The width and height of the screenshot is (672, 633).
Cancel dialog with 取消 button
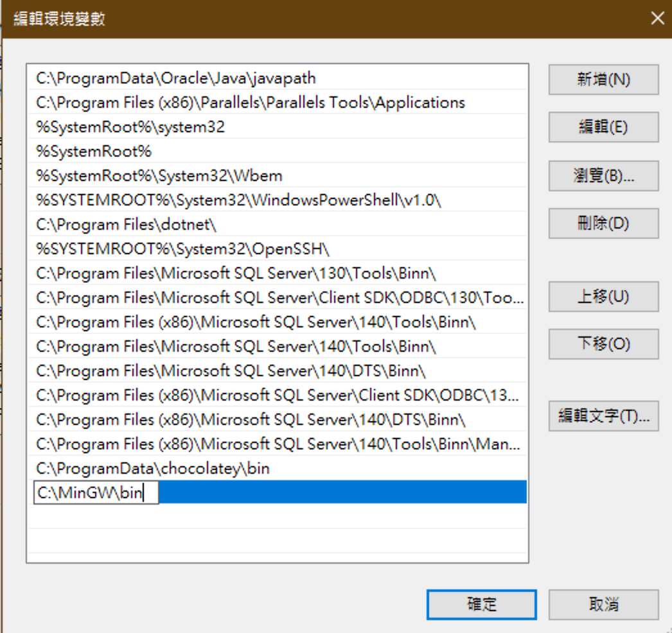603,604
